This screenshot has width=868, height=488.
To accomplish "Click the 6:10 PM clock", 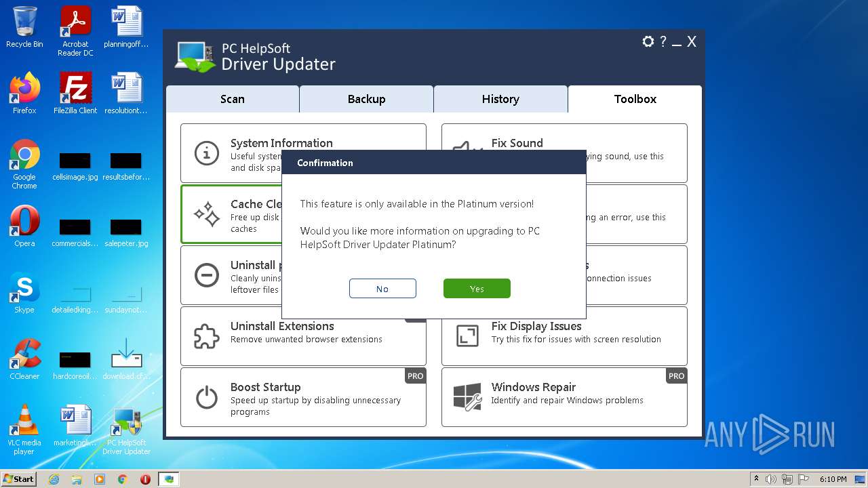I will pos(833,479).
